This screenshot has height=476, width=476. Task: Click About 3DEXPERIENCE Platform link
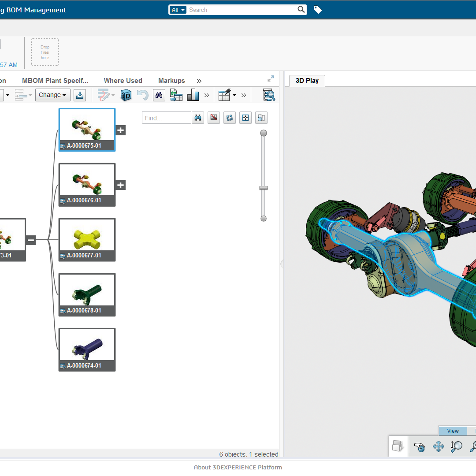238,467
